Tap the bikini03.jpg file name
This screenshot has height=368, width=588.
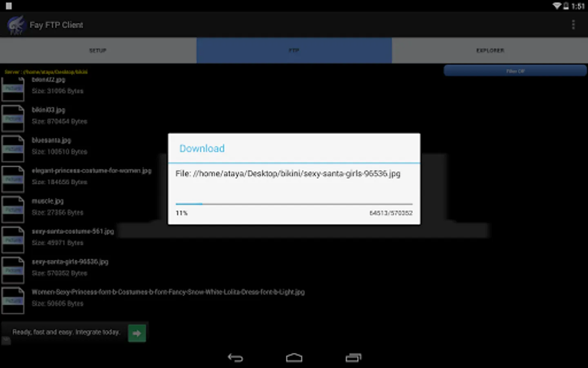tap(49, 110)
